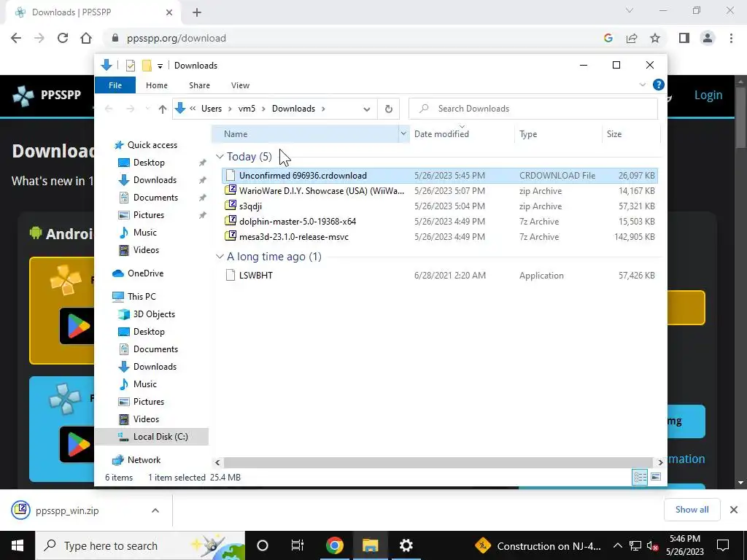Open ppsspp_win.zip download item
This screenshot has width=747, height=560.
[66, 510]
